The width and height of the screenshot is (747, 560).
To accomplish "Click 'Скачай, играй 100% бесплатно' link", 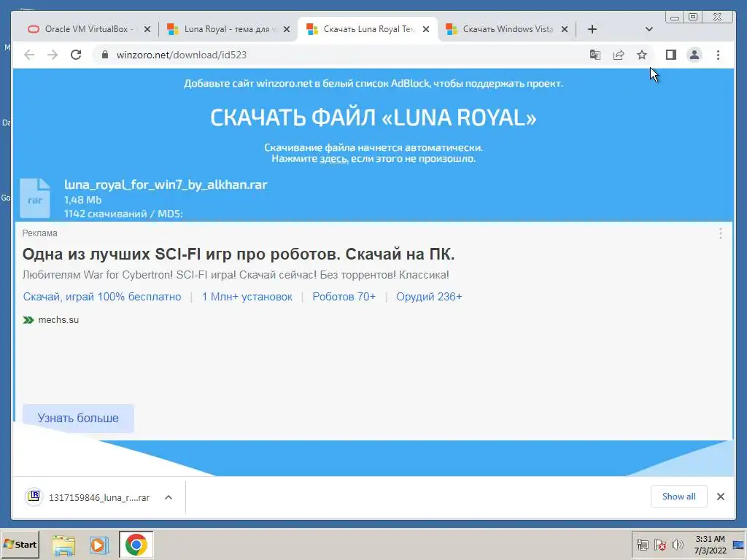I will coord(102,297).
